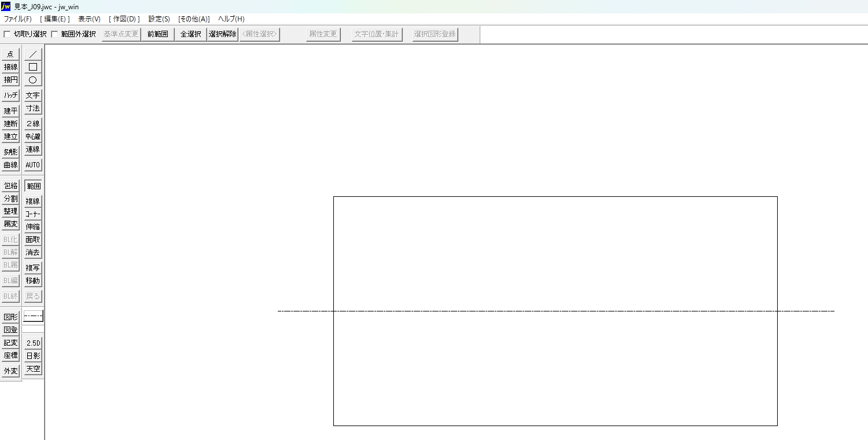The image size is (868, 440).
Task: Expand the その他(A) menu
Action: coord(194,19)
